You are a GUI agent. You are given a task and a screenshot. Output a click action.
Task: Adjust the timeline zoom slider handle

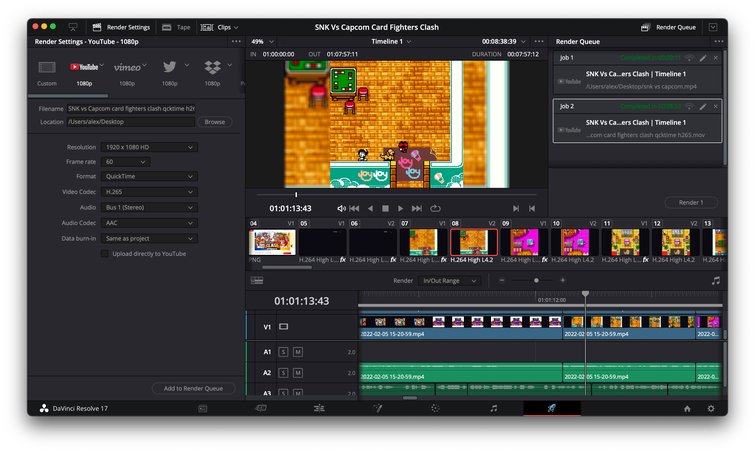click(x=536, y=280)
